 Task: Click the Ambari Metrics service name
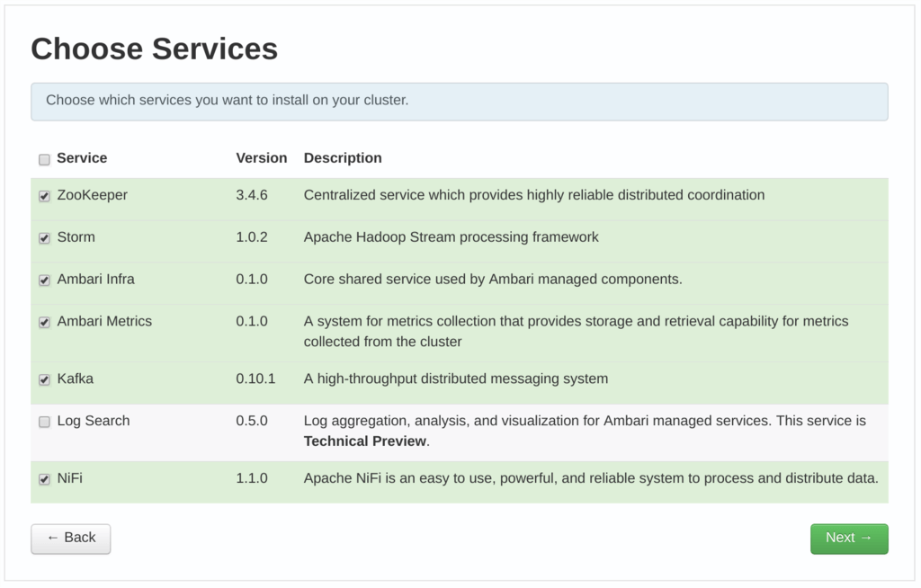[x=104, y=321]
